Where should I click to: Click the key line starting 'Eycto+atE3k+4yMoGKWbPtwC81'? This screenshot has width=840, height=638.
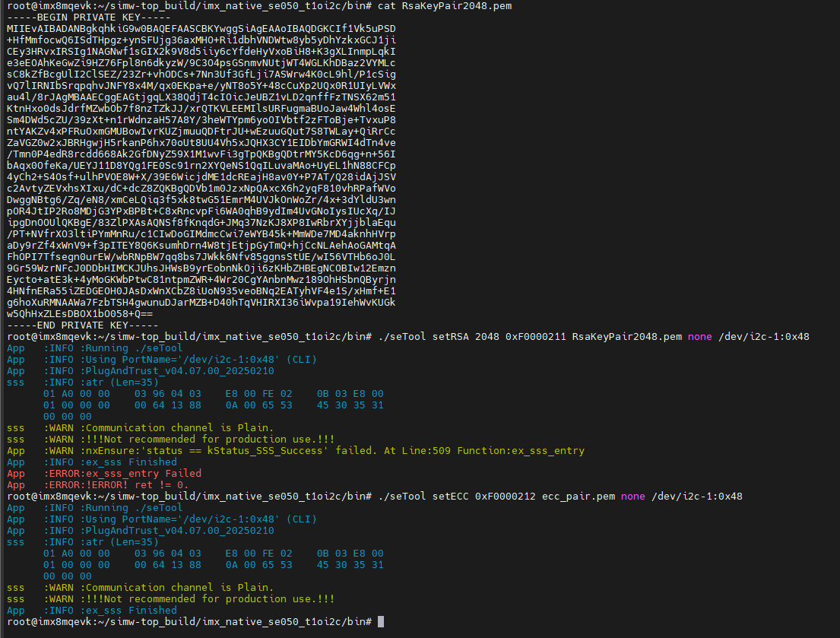201,280
